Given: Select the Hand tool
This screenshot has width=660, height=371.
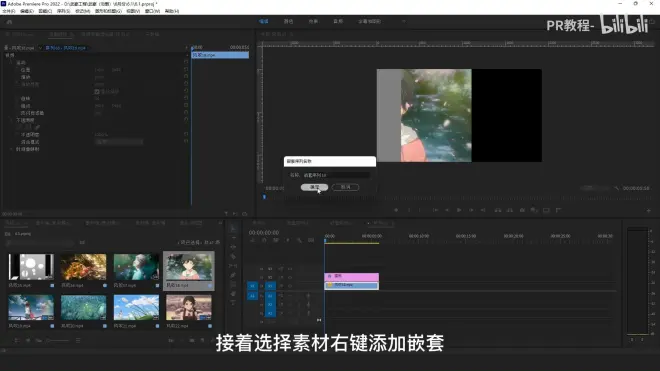Looking at the screenshot, I should 233,294.
